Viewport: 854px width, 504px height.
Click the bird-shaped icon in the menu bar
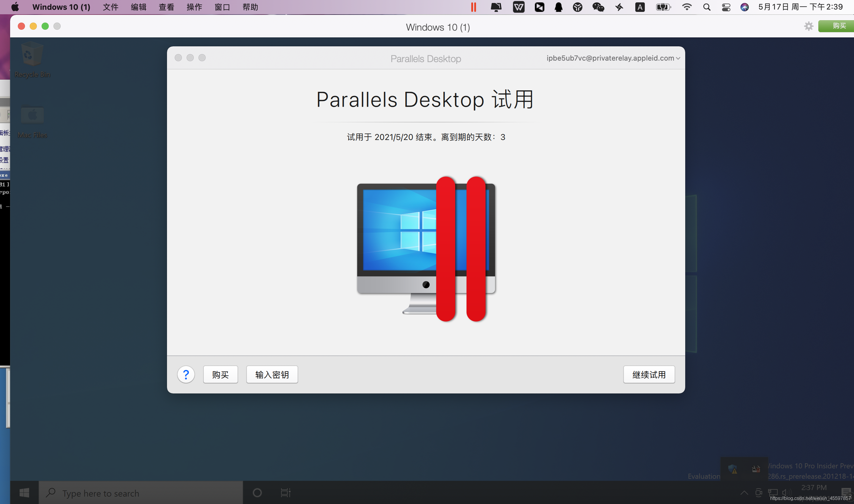click(x=619, y=7)
